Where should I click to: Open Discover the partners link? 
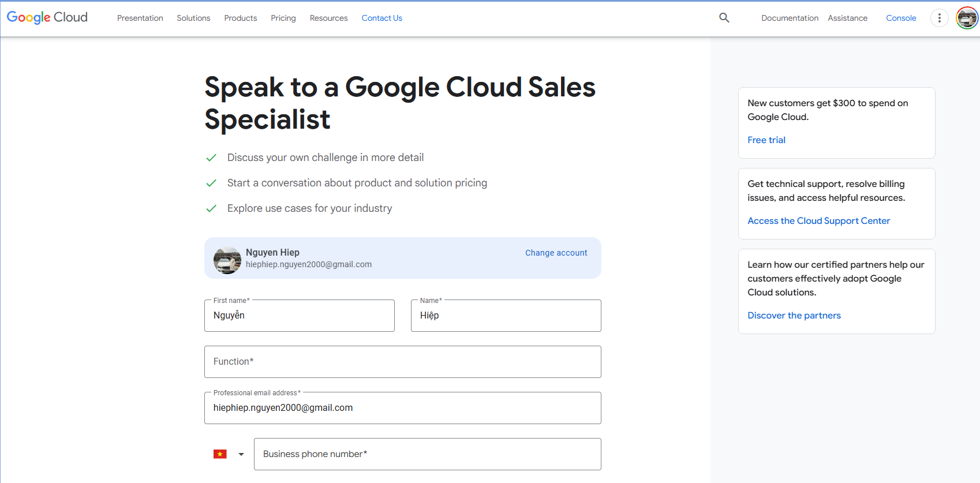pos(794,315)
